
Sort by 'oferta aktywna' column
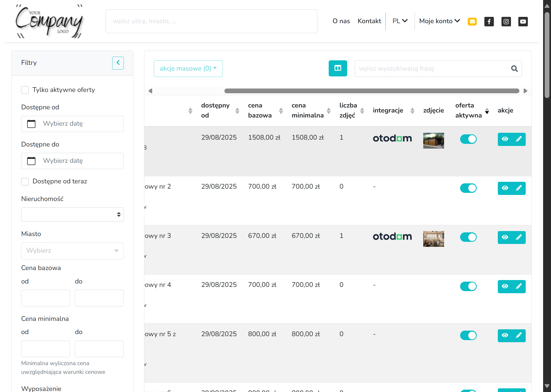point(472,110)
